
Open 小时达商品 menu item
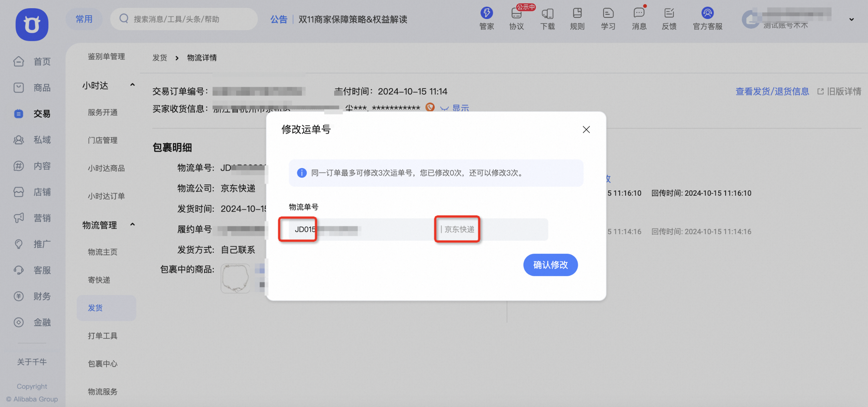[x=106, y=168]
